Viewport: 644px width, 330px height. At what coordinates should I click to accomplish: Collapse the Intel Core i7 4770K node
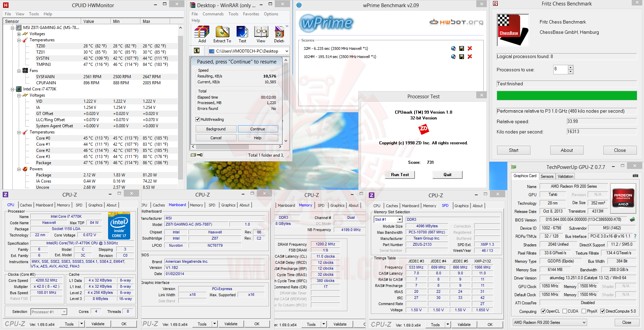[13, 89]
